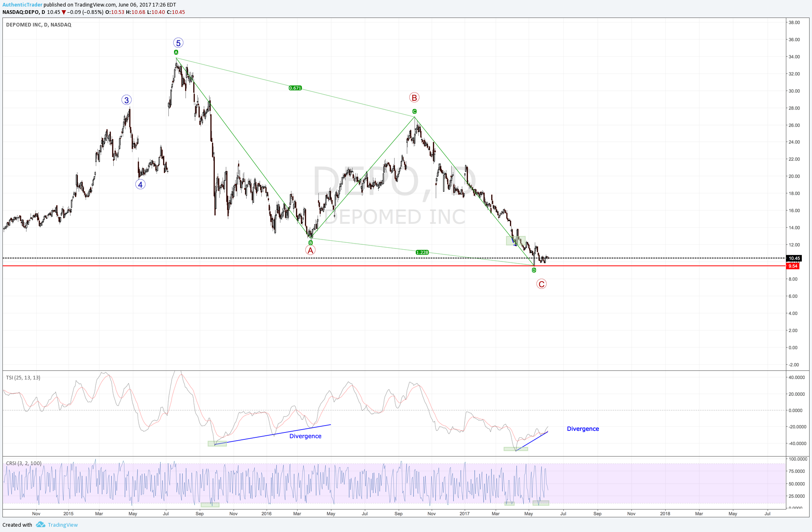Click the TradingView cloud logo icon
The height and width of the screenshot is (532, 812).
(x=40, y=525)
